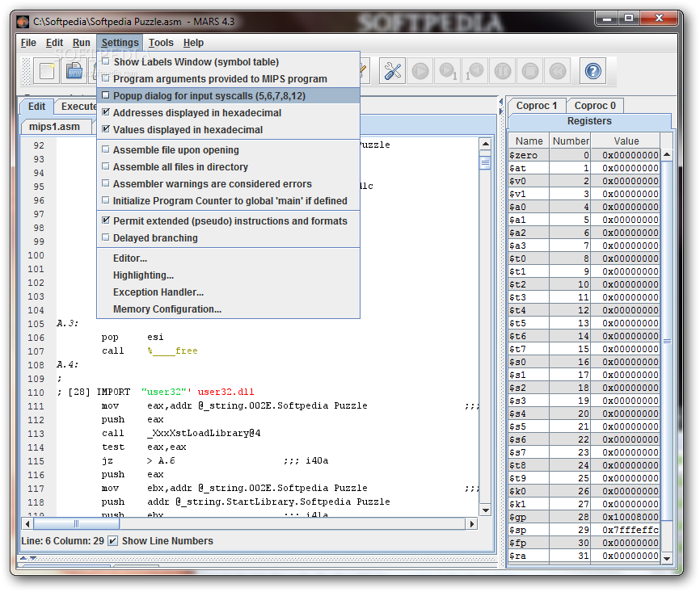Click the Number column header
This screenshot has height=592, width=700.
pos(570,141)
